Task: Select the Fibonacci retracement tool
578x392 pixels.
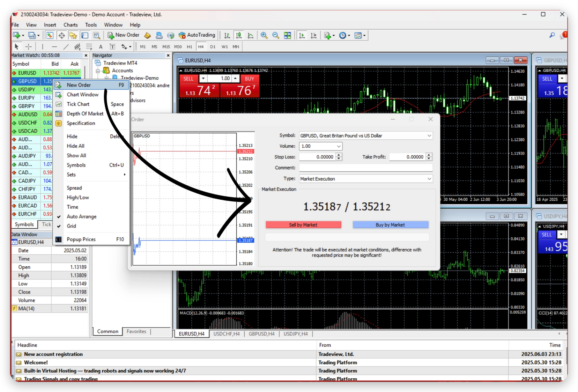Action: pyautogui.click(x=89, y=46)
